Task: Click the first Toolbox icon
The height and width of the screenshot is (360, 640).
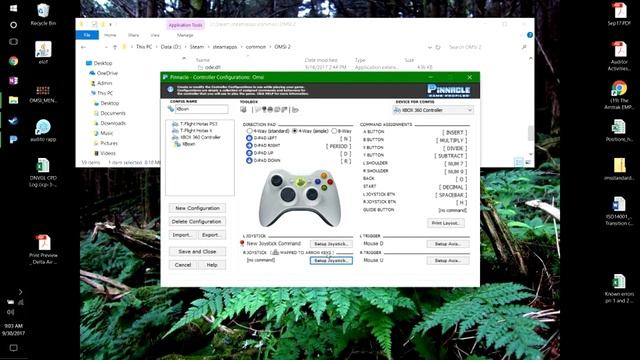Action: (x=243, y=109)
